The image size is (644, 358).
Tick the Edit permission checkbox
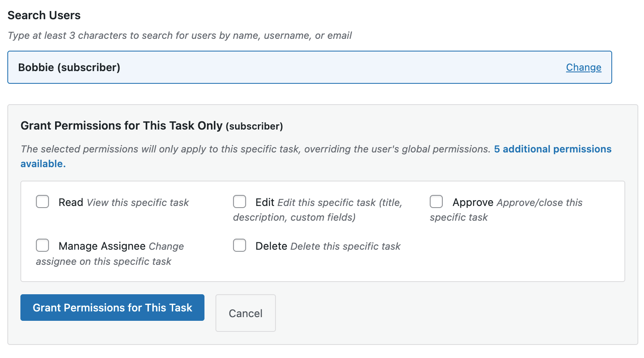coord(240,201)
